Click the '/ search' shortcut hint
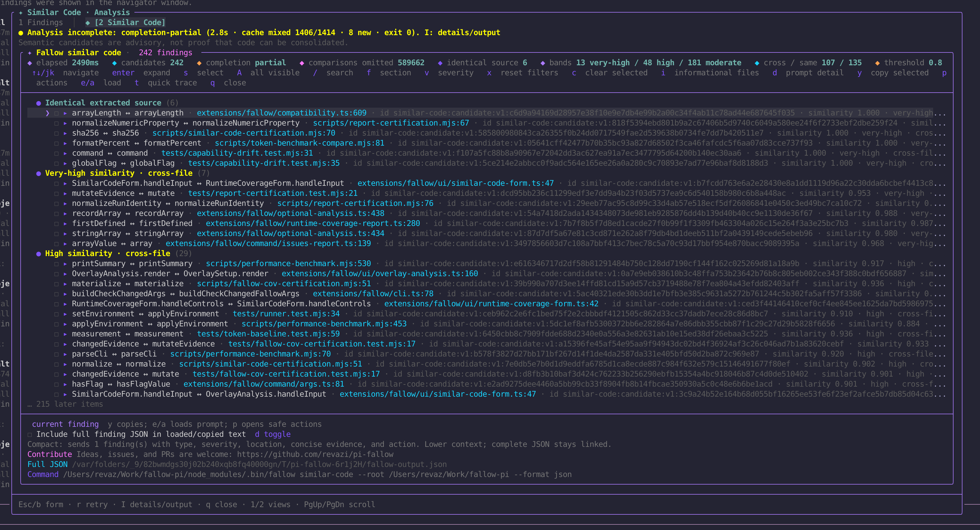This screenshot has height=530, width=980. pyautogui.click(x=333, y=73)
